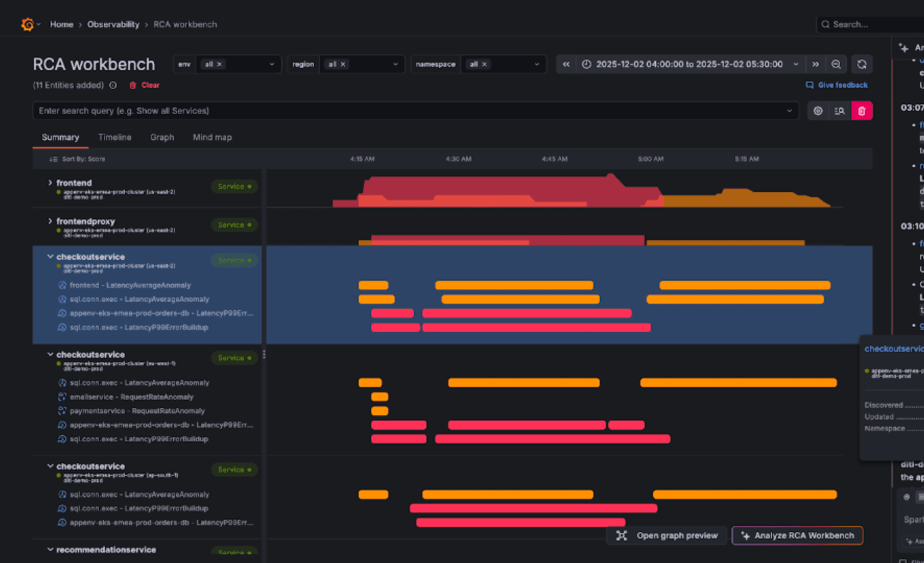This screenshot has width=924, height=563.
Task: Open the env filter dropdown
Action: (271, 64)
